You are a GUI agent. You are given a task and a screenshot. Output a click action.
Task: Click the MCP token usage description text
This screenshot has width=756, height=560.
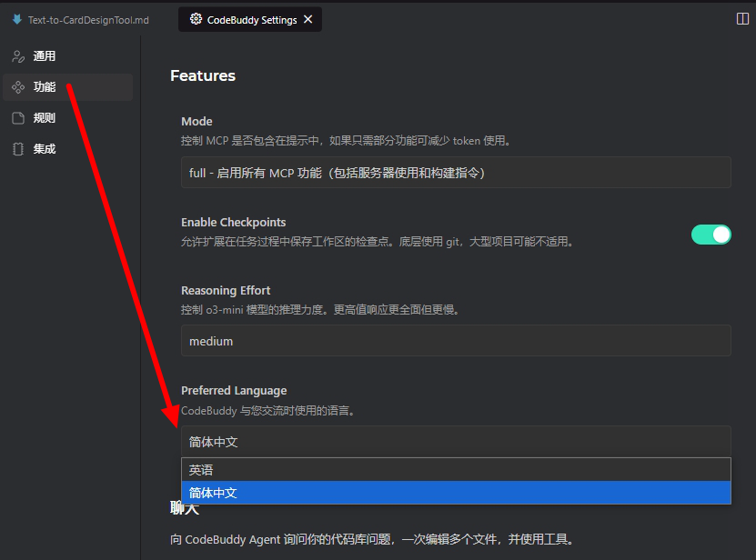346,141
